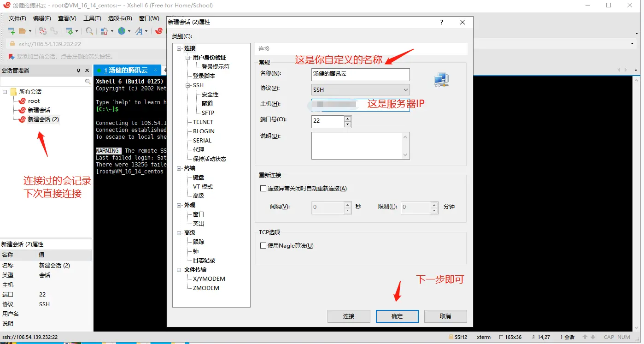Collapse the 所有会话 tree node
Image resolution: width=644 pixels, height=344 pixels.
point(5,92)
